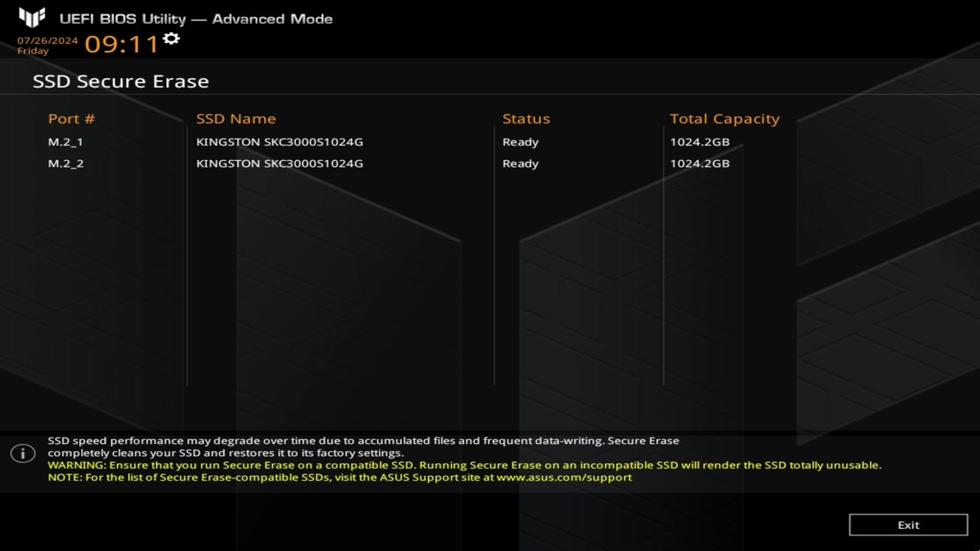Click KINGSTON SSD name in M.2_2 row
The width and height of the screenshot is (980, 551).
[x=279, y=164]
